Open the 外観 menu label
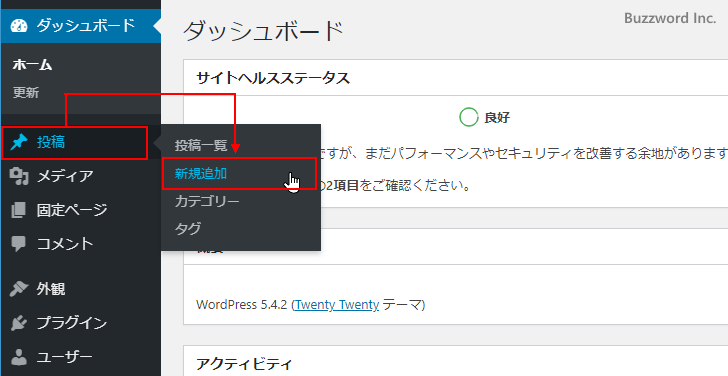The height and width of the screenshot is (376, 728). [51, 289]
